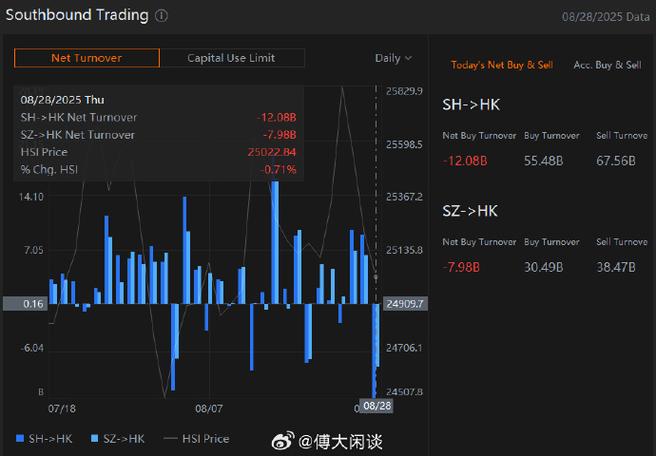The height and width of the screenshot is (456, 656).
Task: Click the 08/28 date marker on x-axis
Action: (x=375, y=407)
